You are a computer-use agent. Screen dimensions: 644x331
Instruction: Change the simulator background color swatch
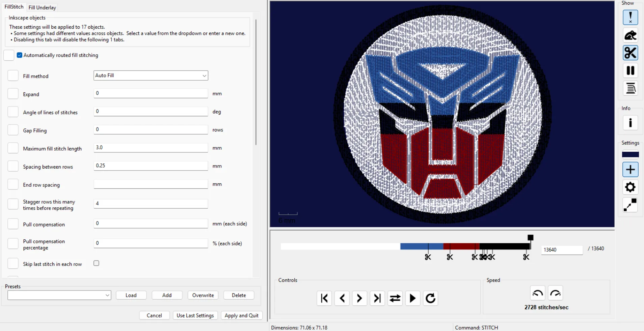(x=630, y=155)
